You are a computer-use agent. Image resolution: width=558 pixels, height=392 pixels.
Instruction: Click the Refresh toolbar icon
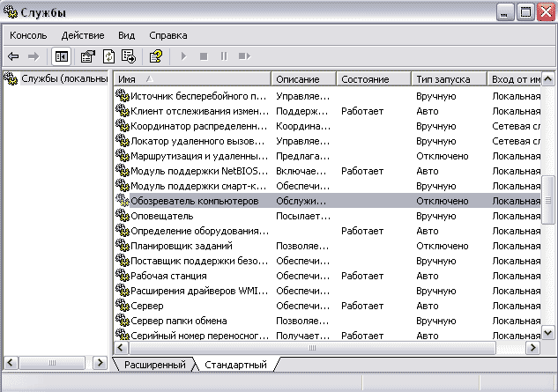[108, 56]
